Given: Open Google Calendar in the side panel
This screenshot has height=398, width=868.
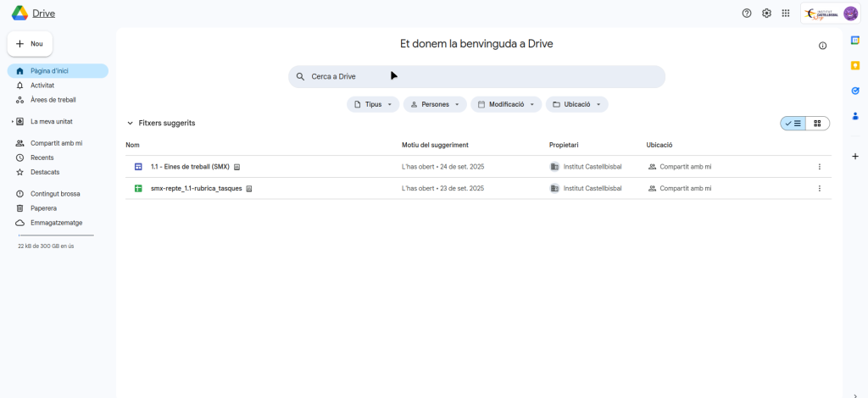Looking at the screenshot, I should 855,40.
